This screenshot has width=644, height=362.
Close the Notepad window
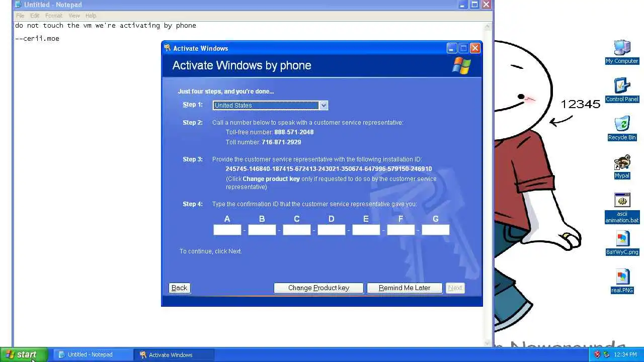tap(486, 5)
